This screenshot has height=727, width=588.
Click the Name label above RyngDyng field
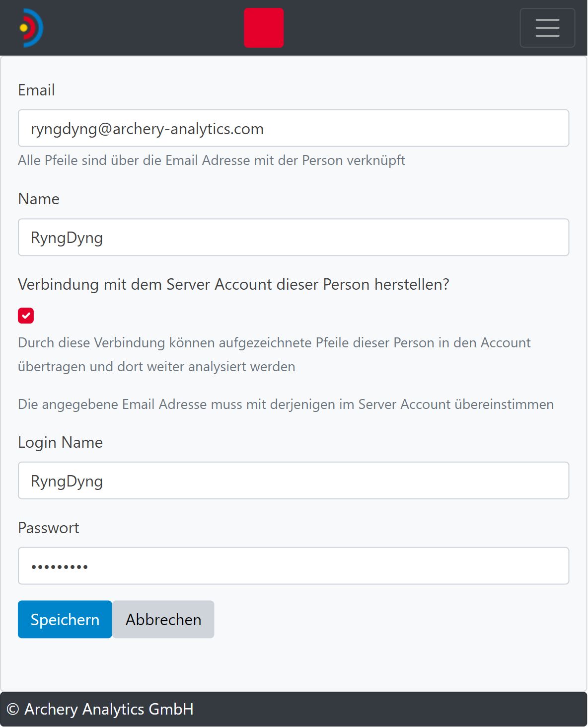[39, 199]
